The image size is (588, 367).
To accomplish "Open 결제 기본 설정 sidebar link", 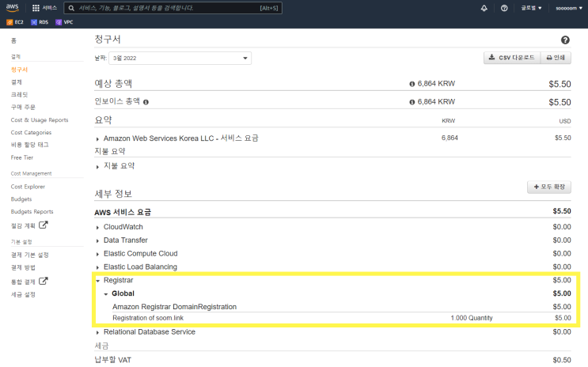I will pyautogui.click(x=29, y=255).
